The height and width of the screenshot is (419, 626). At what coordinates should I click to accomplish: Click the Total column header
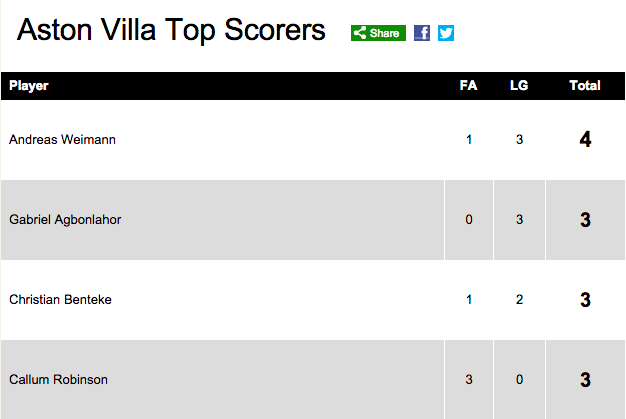585,85
